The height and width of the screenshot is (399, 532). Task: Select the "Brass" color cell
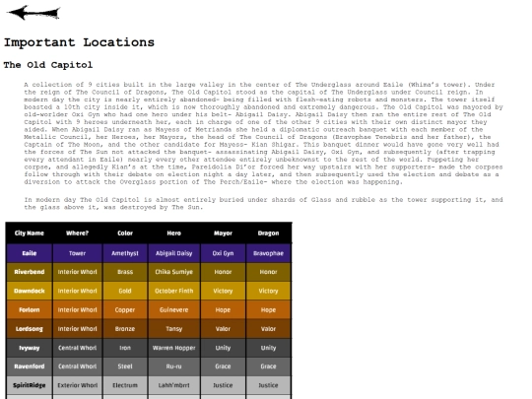[125, 272]
